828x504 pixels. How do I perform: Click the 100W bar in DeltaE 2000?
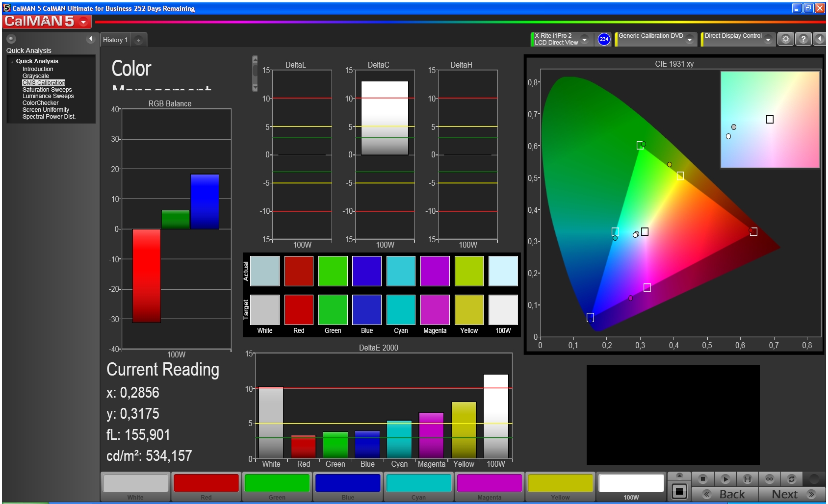[496, 416]
